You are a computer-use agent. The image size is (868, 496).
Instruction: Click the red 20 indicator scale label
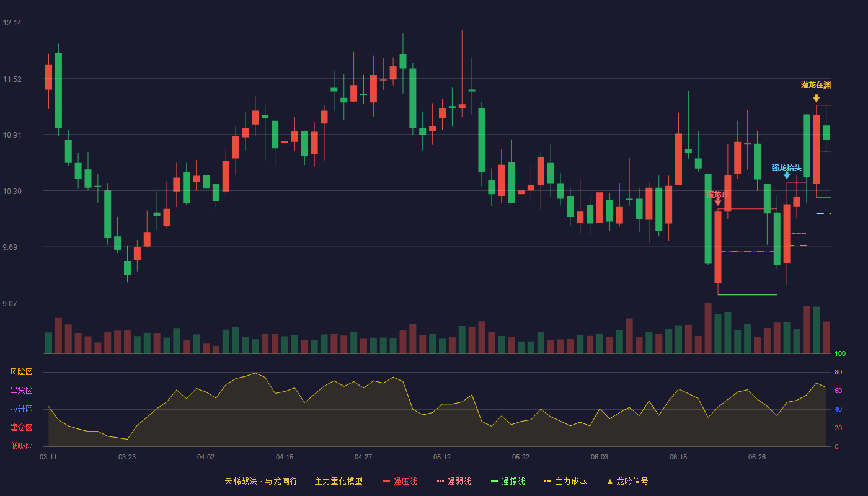pos(838,428)
